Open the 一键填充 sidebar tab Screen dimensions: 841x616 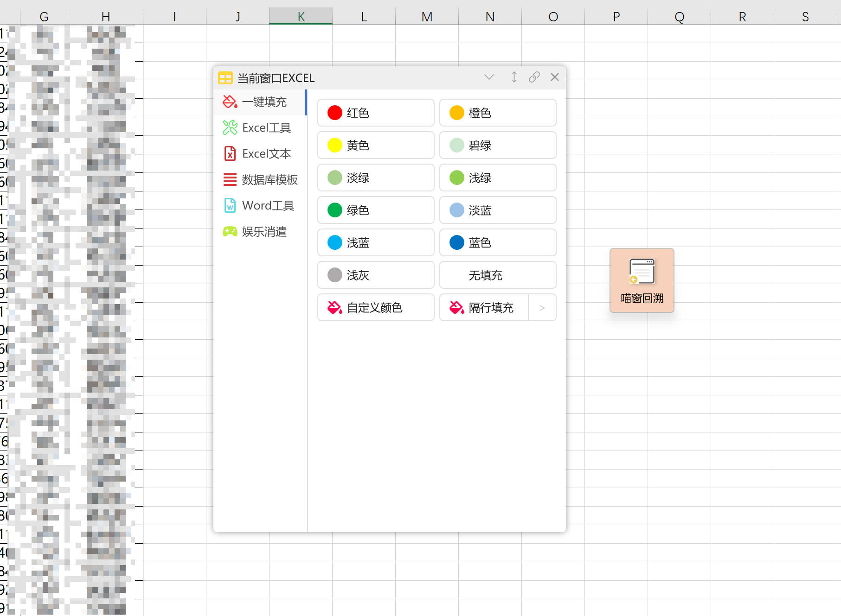pyautogui.click(x=260, y=102)
